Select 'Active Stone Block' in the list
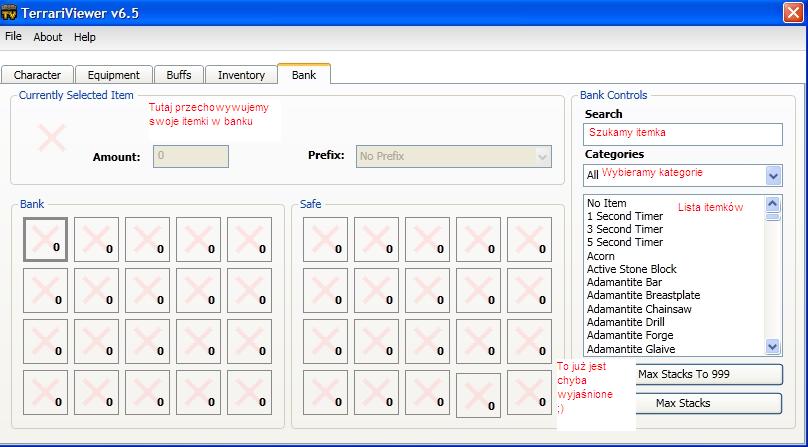 pyautogui.click(x=674, y=269)
